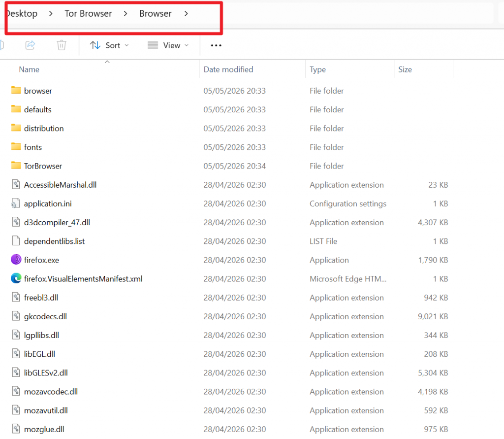Click the mozglue.dll file icon
The width and height of the screenshot is (504, 439).
pyautogui.click(x=16, y=429)
